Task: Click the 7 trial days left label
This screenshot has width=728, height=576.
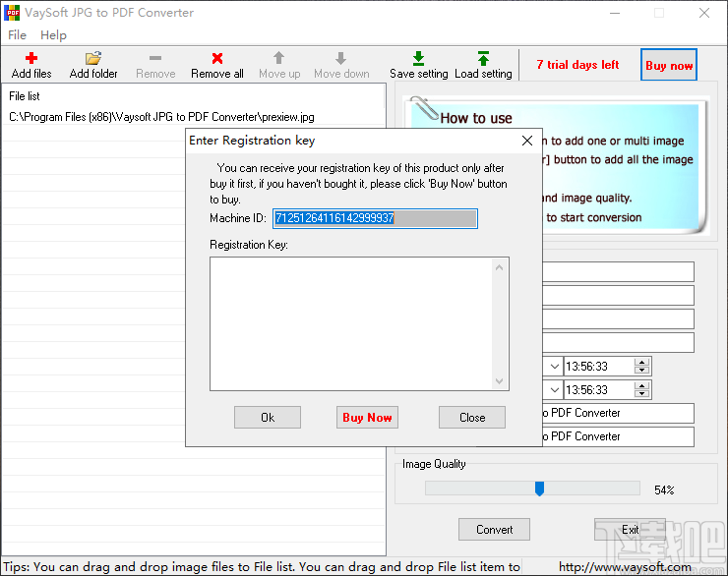Action: [577, 65]
